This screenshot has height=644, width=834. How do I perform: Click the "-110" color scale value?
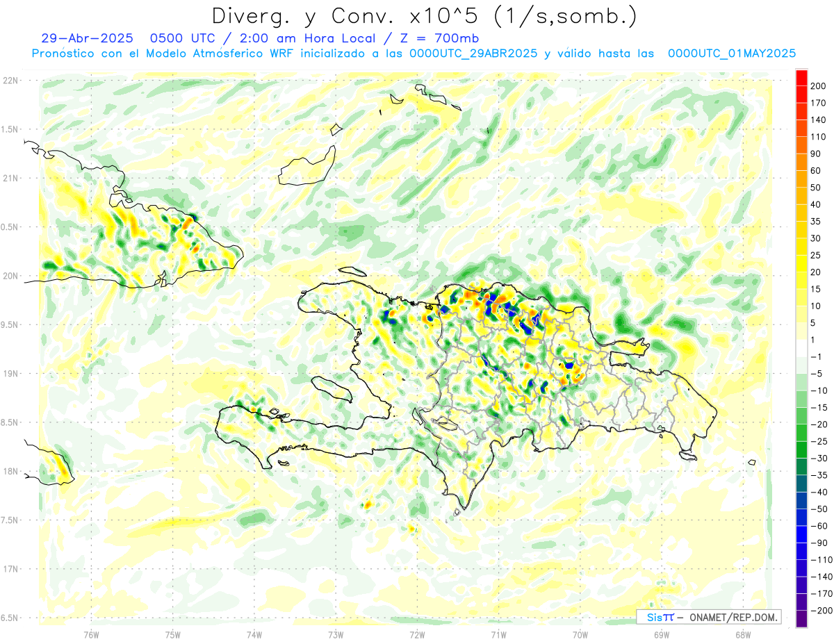point(821,560)
